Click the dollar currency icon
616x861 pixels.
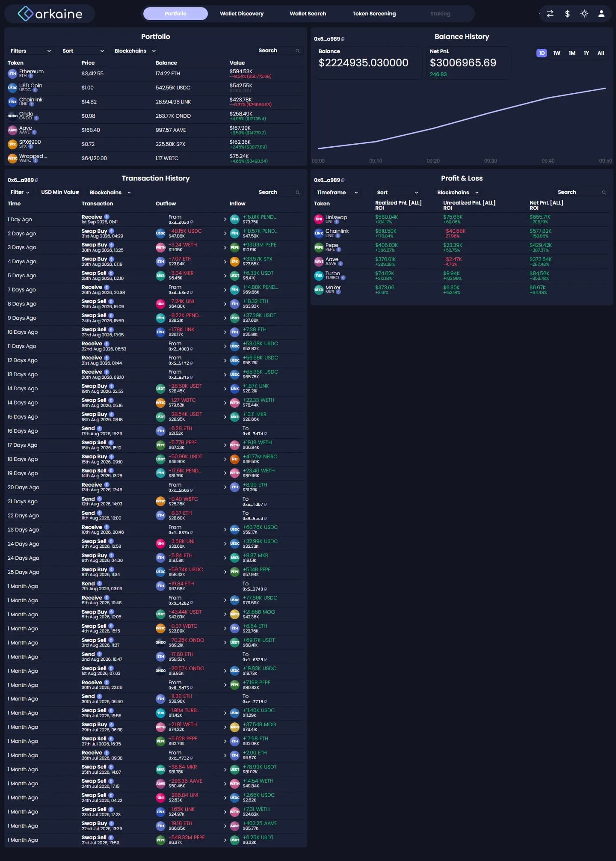[567, 14]
